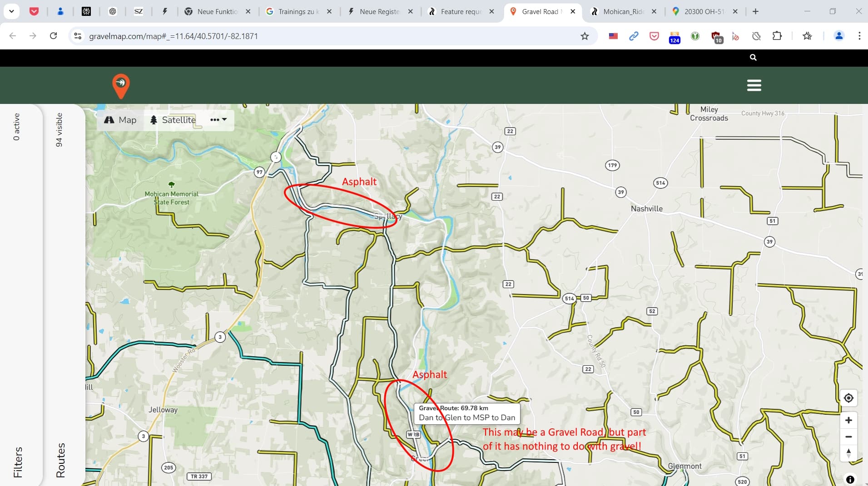
Task: Bookmark this page with star icon
Action: [585, 36]
